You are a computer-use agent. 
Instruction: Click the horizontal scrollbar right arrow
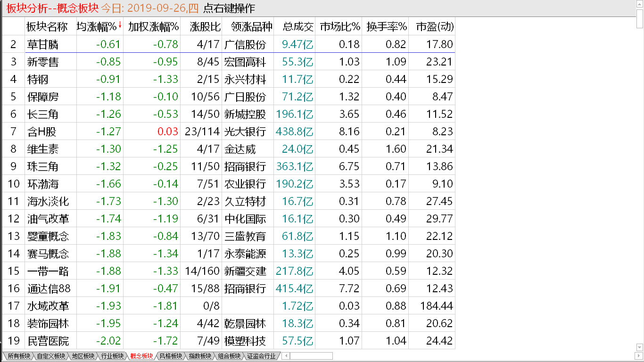coord(638,356)
